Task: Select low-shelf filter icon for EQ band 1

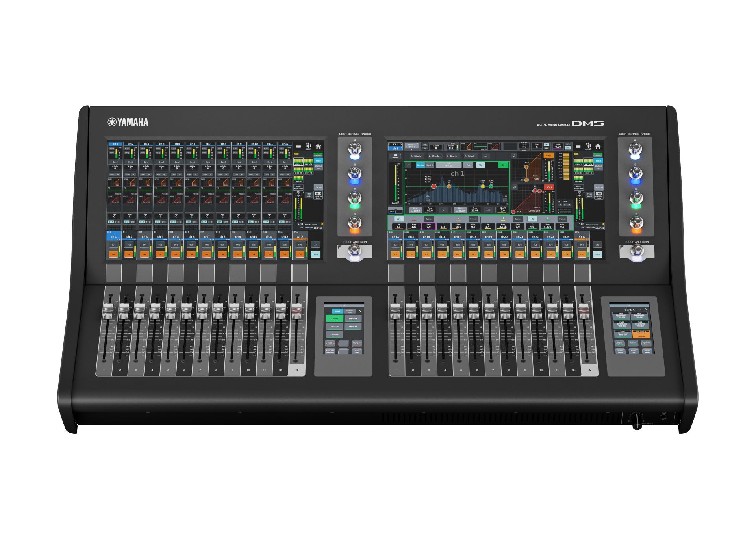Action: (399, 219)
